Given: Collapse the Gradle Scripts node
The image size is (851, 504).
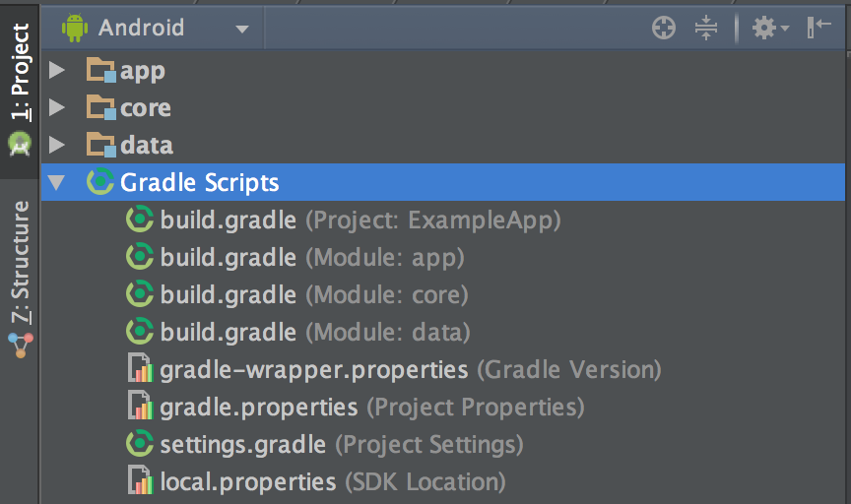Looking at the screenshot, I should pyautogui.click(x=56, y=182).
